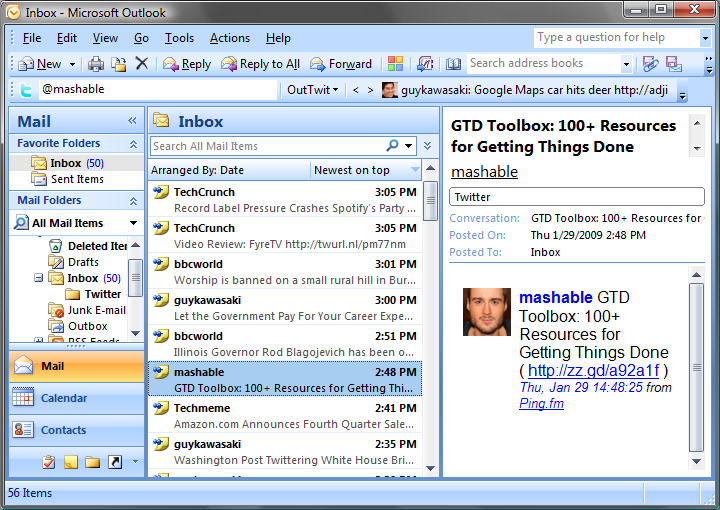Viewport: 720px width, 510px height.
Task: Click the mashable sender name link
Action: coord(484,172)
